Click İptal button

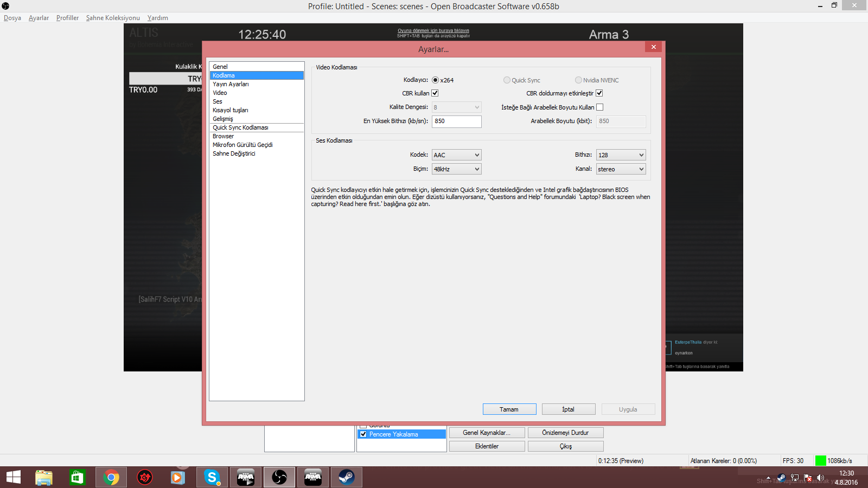pyautogui.click(x=569, y=409)
